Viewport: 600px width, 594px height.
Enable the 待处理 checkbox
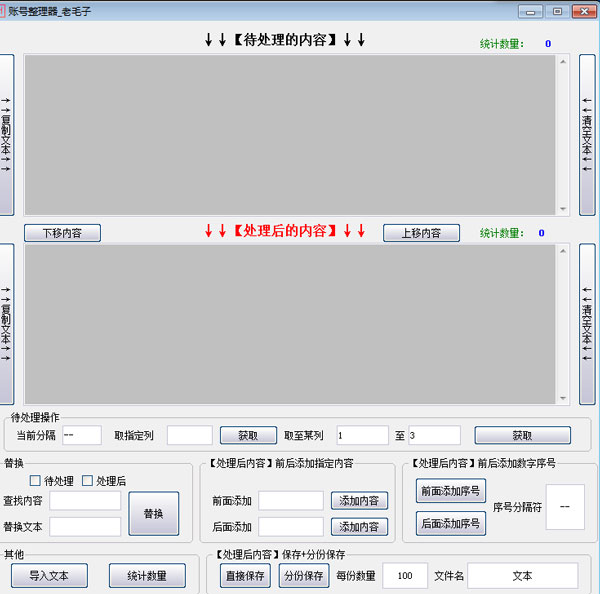pyautogui.click(x=35, y=480)
